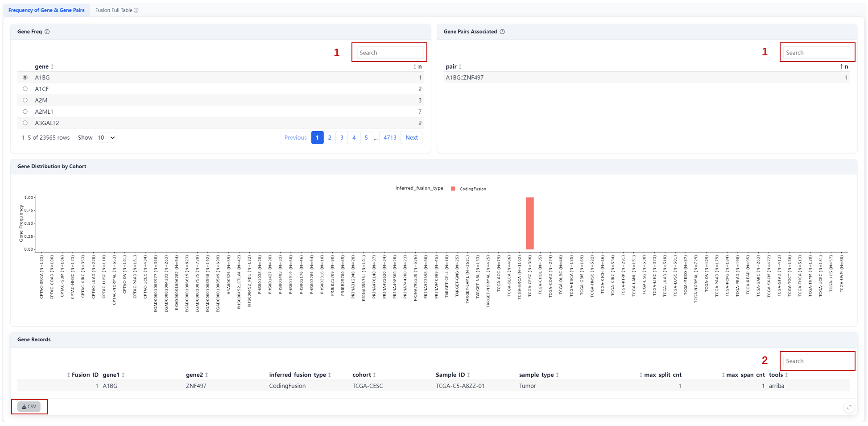
Task: Click the Gene Freq info icon
Action: click(47, 32)
